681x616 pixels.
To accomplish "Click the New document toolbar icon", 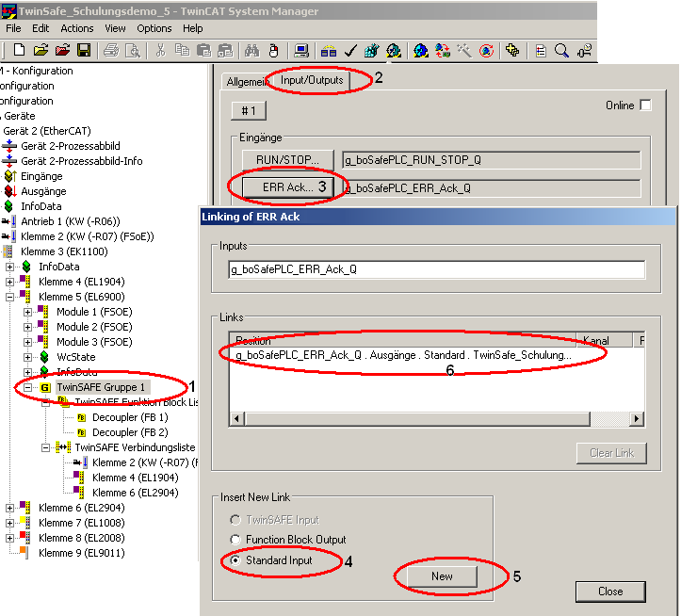I will (19, 51).
